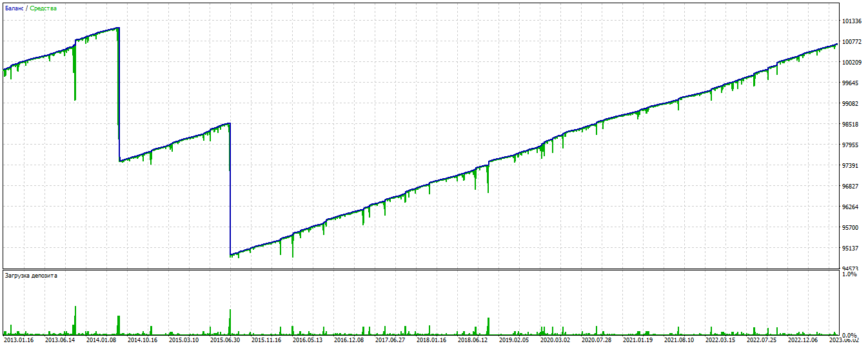Click the 2021.08.10 date label
This screenshot has width=868, height=346.
click(679, 340)
